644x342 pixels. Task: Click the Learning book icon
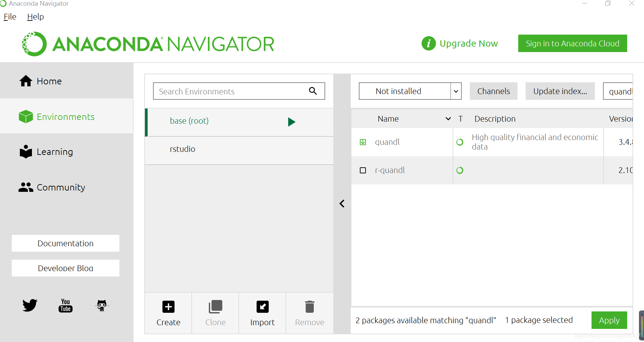[x=26, y=152]
